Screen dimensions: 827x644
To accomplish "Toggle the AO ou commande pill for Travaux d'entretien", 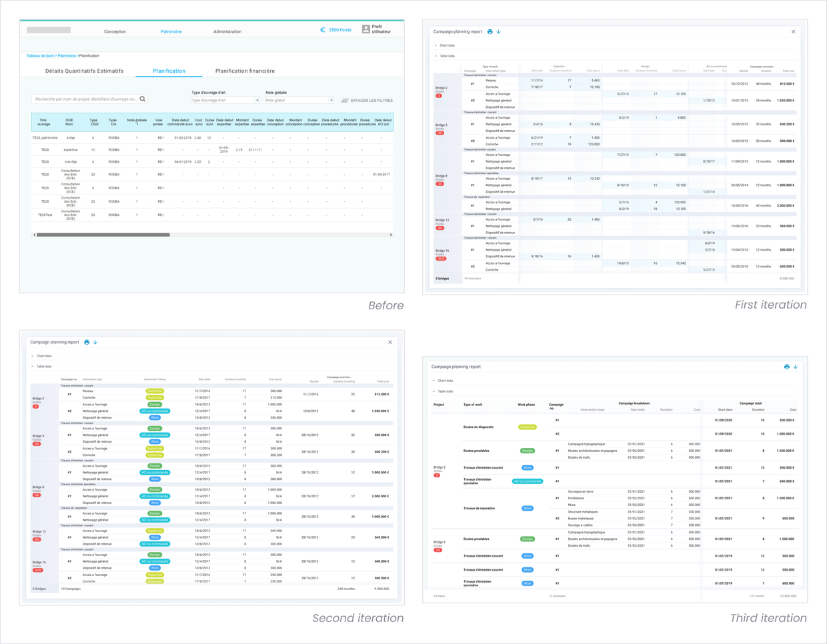I will (527, 480).
